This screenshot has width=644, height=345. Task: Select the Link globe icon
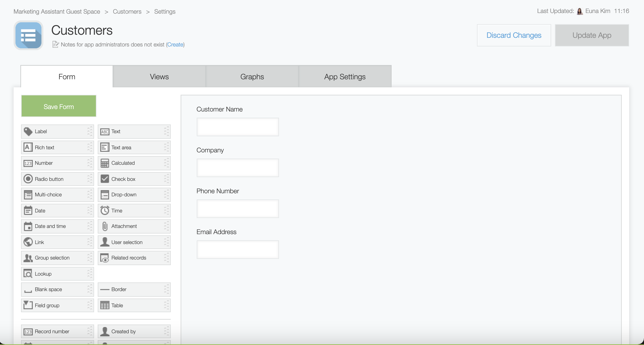[x=28, y=242]
